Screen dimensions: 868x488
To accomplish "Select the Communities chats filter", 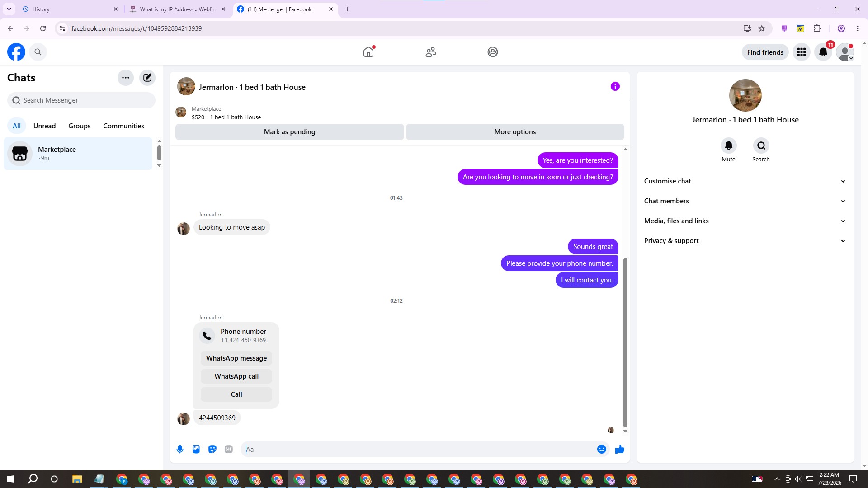I will tap(123, 126).
